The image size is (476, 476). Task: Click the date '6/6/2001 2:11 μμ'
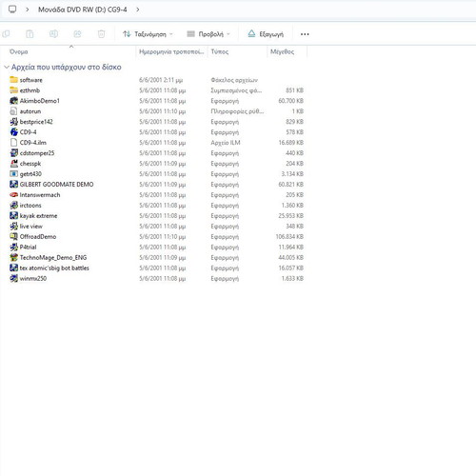pyautogui.click(x=161, y=80)
